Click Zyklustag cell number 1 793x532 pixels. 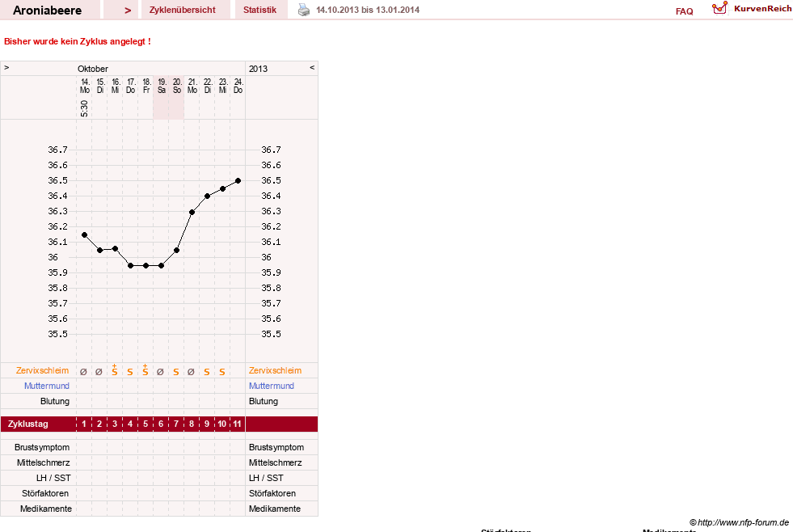coord(84,424)
